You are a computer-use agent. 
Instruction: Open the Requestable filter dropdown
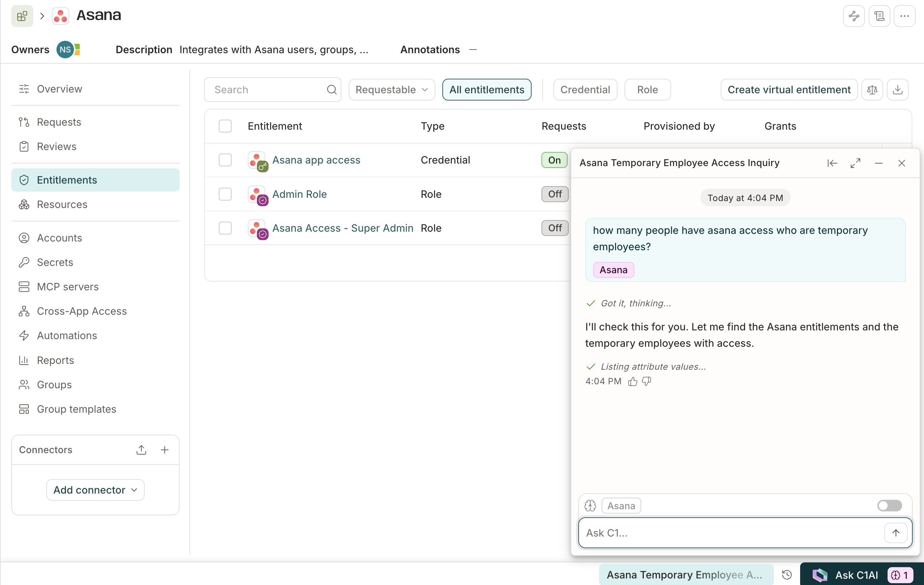(391, 90)
